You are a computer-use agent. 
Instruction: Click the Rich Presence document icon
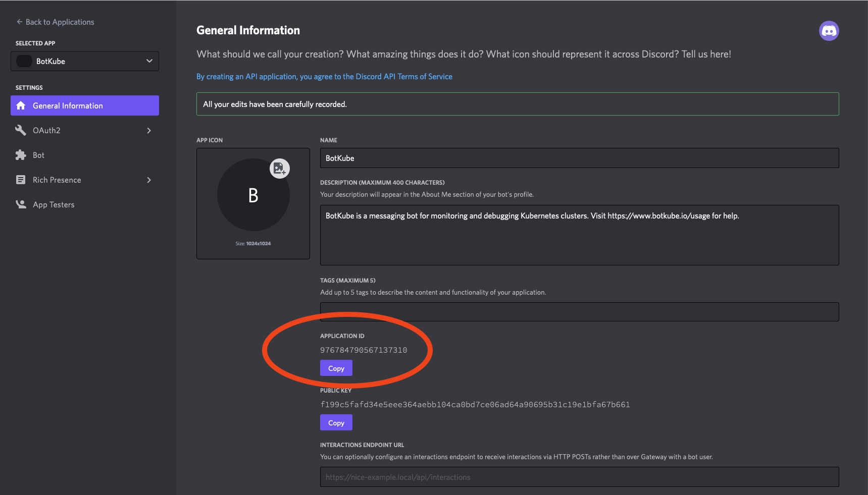21,180
